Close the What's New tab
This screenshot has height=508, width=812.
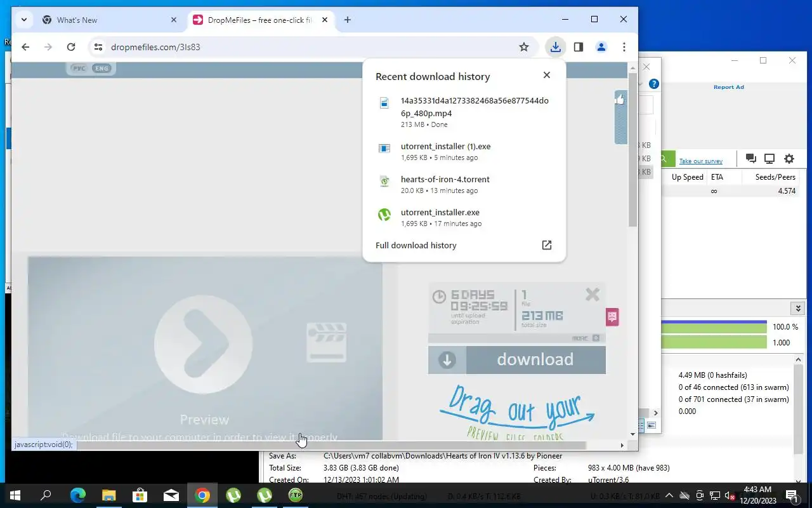pos(174,20)
